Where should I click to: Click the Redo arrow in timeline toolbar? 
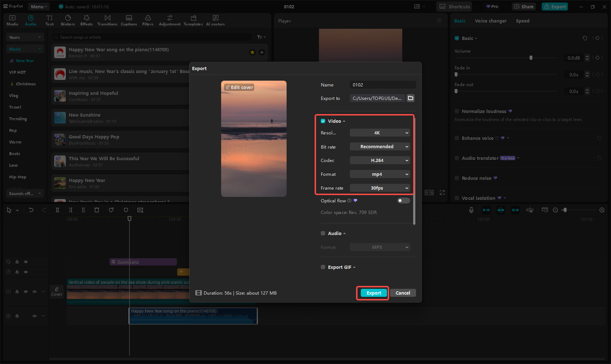click(44, 210)
